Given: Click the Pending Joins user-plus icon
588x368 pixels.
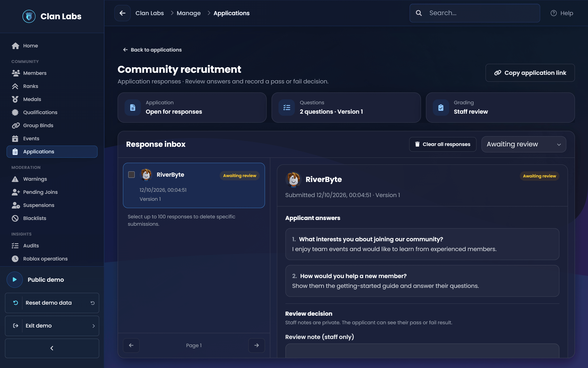Looking at the screenshot, I should click(x=16, y=192).
